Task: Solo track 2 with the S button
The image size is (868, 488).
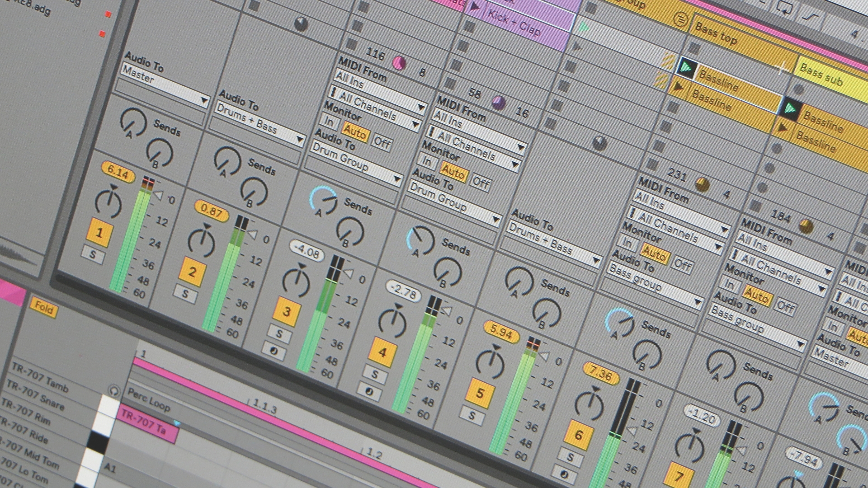Action: 185,293
